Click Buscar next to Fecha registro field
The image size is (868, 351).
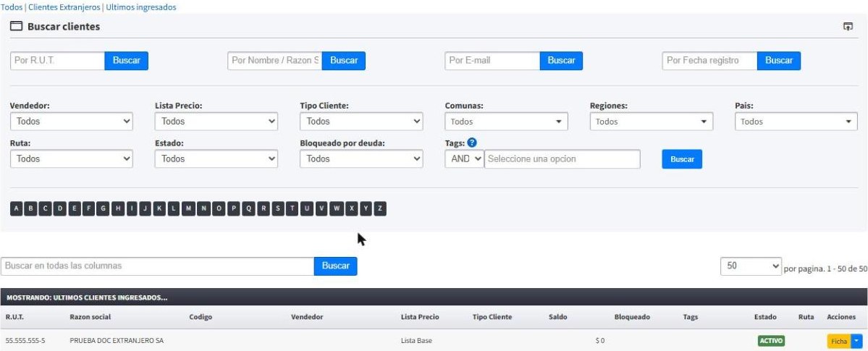(779, 60)
